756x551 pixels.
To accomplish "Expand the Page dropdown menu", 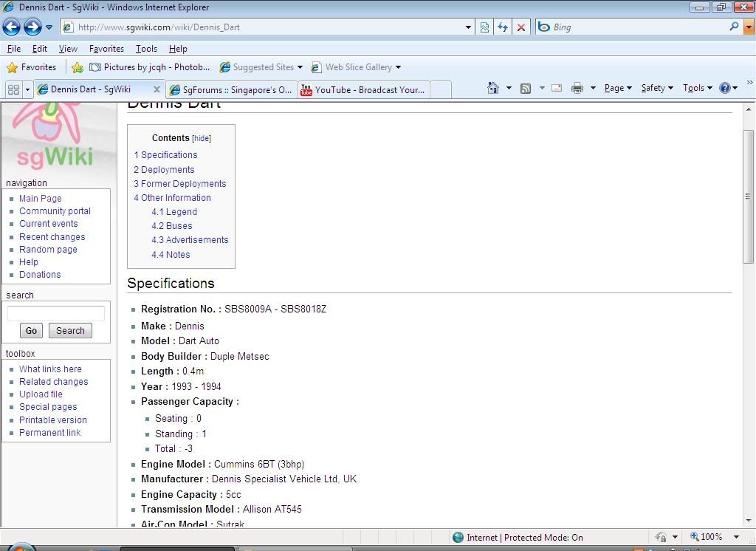I will pyautogui.click(x=618, y=88).
